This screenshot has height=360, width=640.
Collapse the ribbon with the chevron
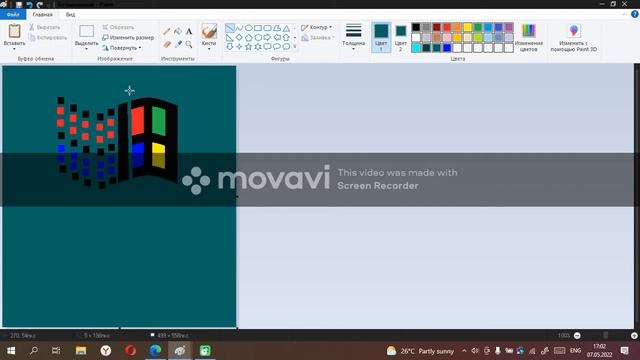click(x=624, y=14)
